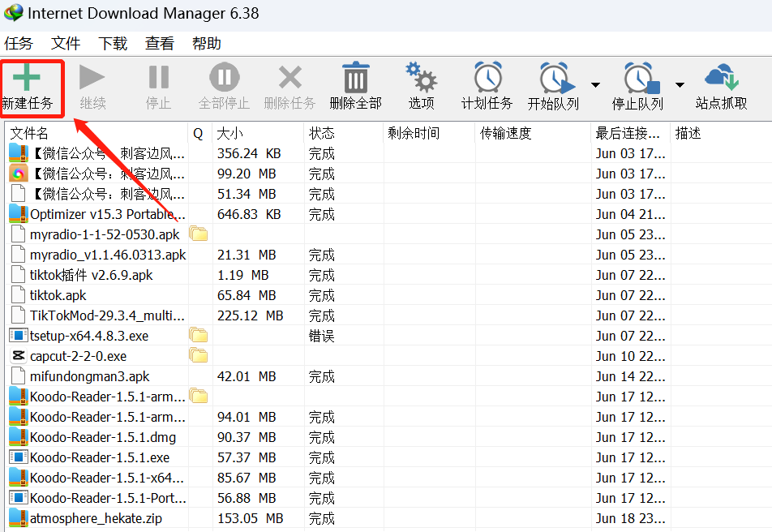Click the 94.01 MB size cell
Viewport: 772px width, 532px height.
tap(247, 417)
